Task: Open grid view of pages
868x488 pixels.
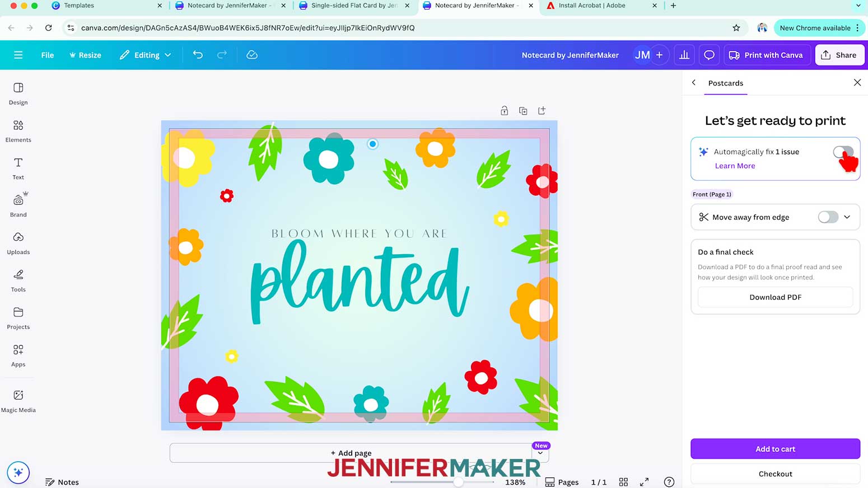Action: click(x=623, y=482)
